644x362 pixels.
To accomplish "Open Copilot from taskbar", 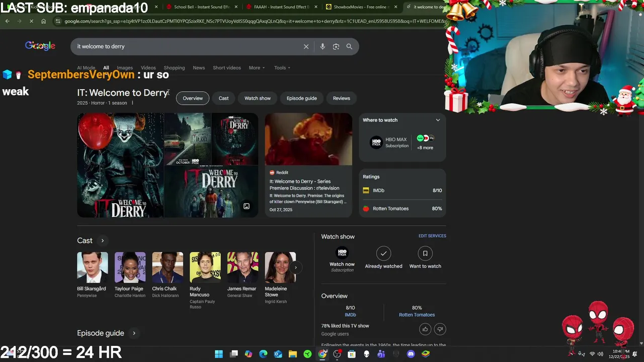I will pos(249,354).
